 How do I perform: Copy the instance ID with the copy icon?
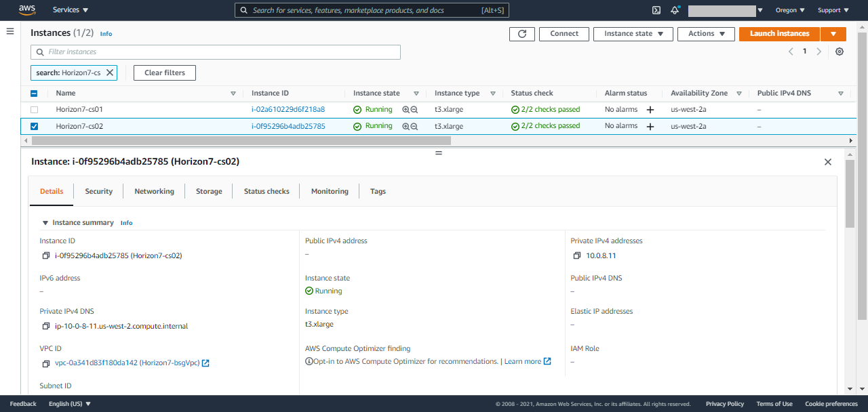point(46,255)
